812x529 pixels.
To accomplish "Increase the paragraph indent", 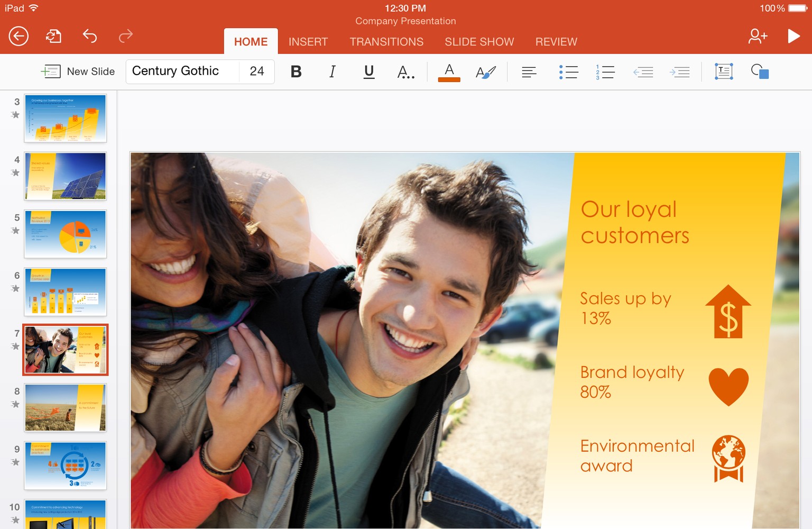I will 679,72.
